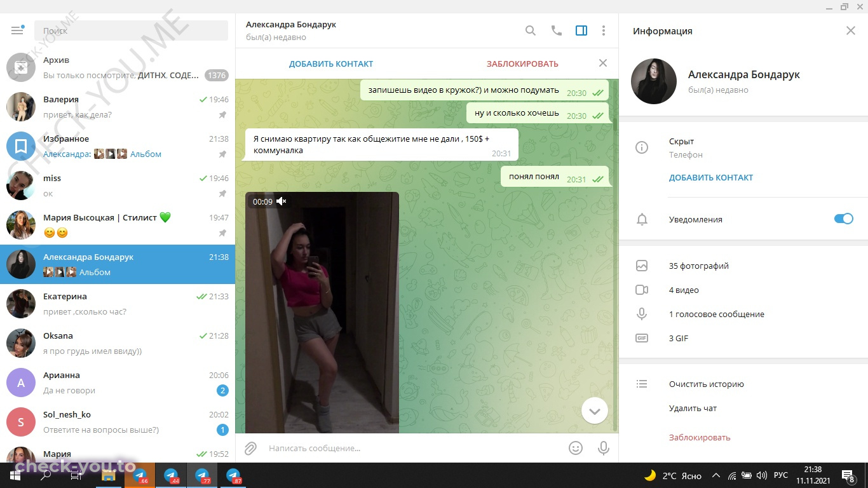Image resolution: width=868 pixels, height=488 pixels.
Task: Open File Explorer from the taskbar
Action: [109, 475]
